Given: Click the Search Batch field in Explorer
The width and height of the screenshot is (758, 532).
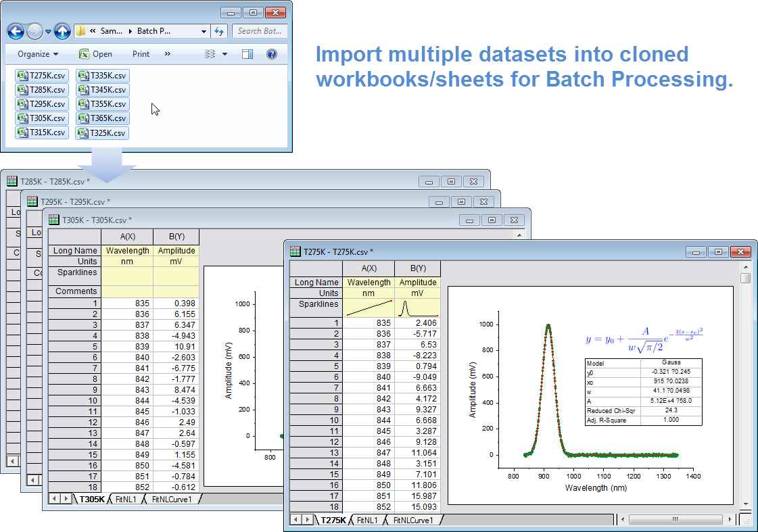Looking at the screenshot, I should [260, 31].
